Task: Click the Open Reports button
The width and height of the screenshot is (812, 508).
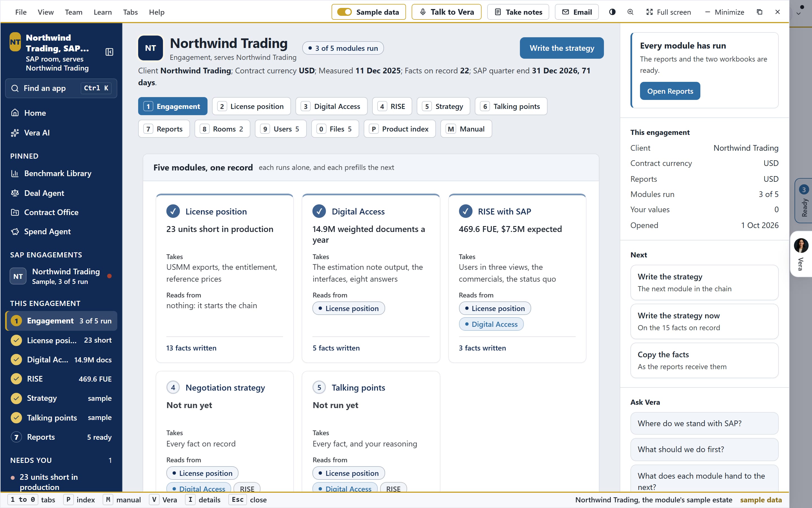Action: [x=670, y=91]
